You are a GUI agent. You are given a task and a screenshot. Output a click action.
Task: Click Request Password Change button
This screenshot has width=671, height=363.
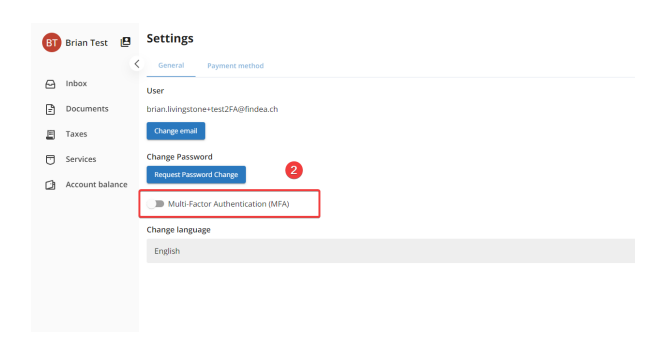[196, 175]
